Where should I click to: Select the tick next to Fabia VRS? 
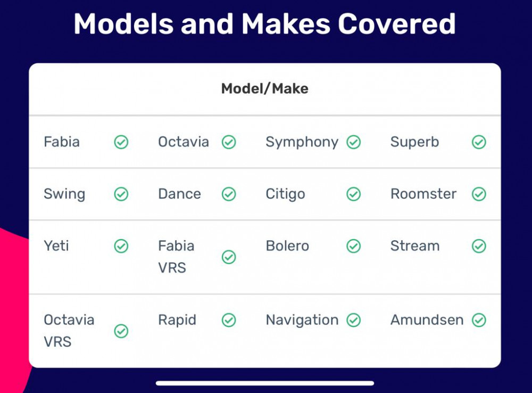pyautogui.click(x=229, y=257)
